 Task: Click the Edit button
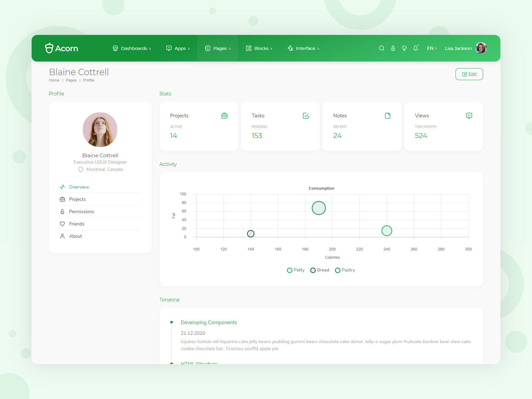469,74
